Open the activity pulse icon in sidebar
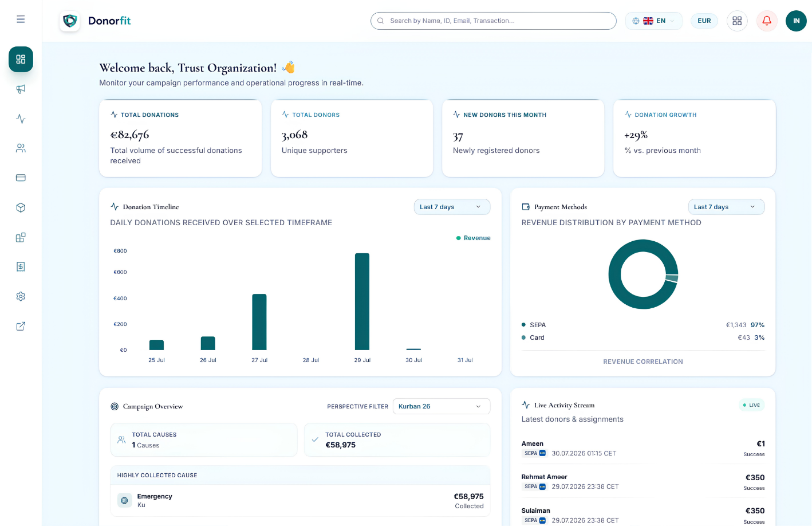 pyautogui.click(x=21, y=119)
